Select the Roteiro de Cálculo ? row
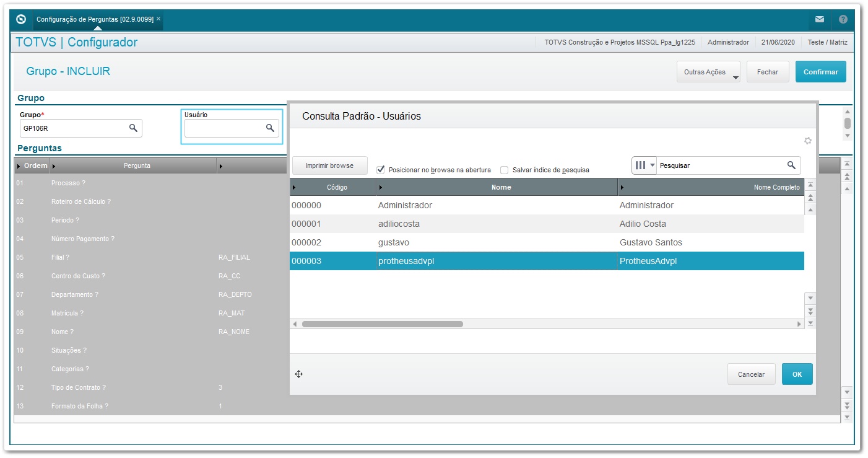868x458 pixels. click(x=150, y=201)
